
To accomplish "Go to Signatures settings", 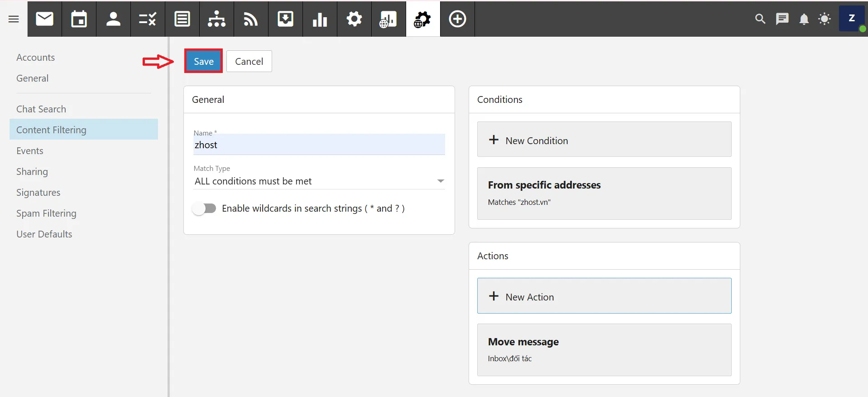I will click(x=38, y=193).
